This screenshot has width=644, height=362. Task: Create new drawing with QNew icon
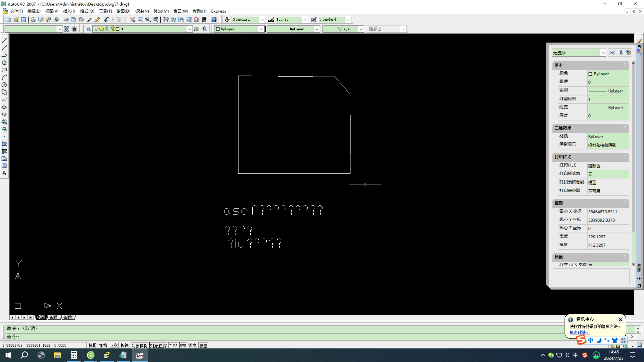point(8,20)
